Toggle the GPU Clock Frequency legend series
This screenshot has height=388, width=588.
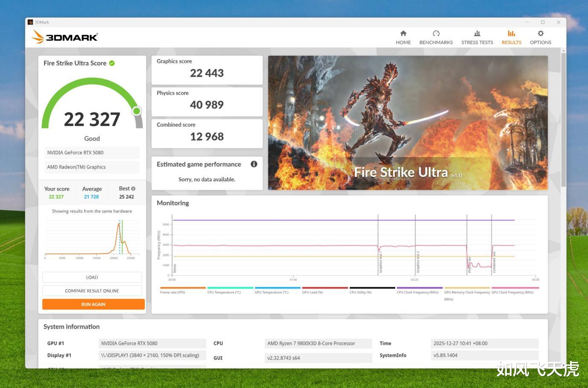point(515,291)
